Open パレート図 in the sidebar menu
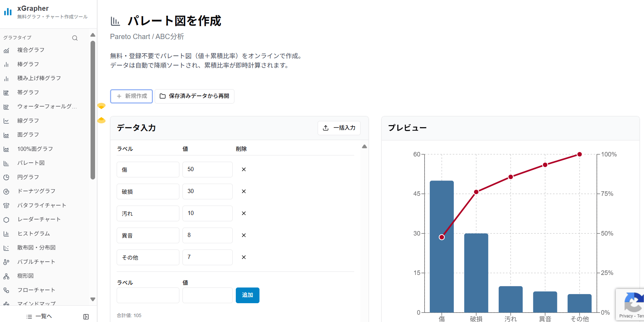 tap(31, 163)
